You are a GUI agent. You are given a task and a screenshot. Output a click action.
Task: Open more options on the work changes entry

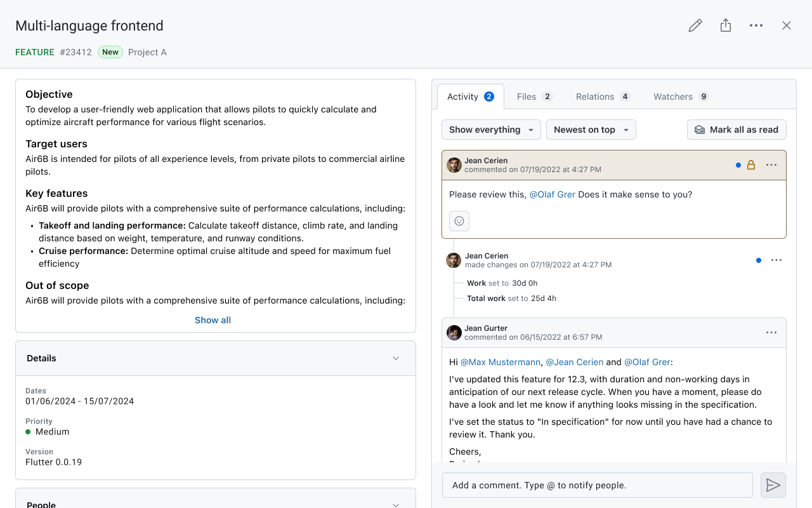tap(776, 260)
